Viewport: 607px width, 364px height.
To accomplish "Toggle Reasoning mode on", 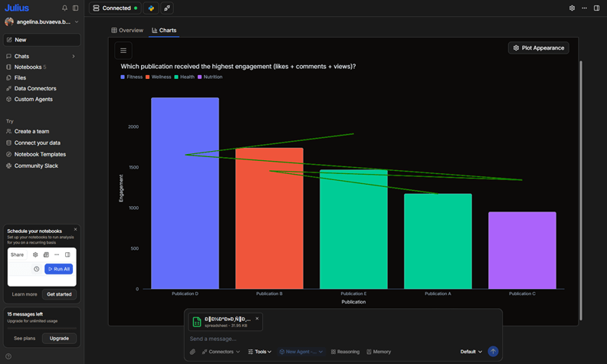I will click(x=345, y=352).
